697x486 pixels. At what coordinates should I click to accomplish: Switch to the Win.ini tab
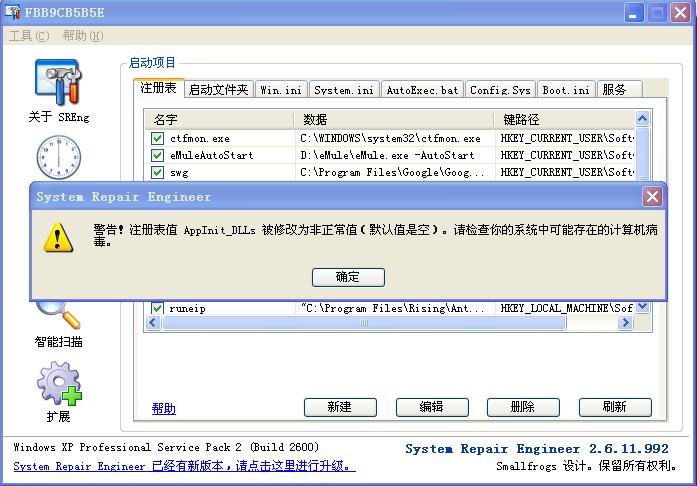[281, 89]
